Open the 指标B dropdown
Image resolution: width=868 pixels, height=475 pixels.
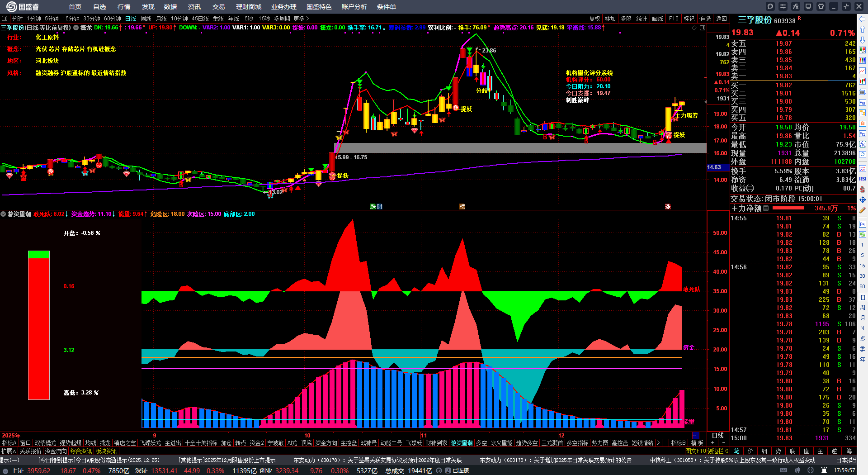click(x=679, y=443)
